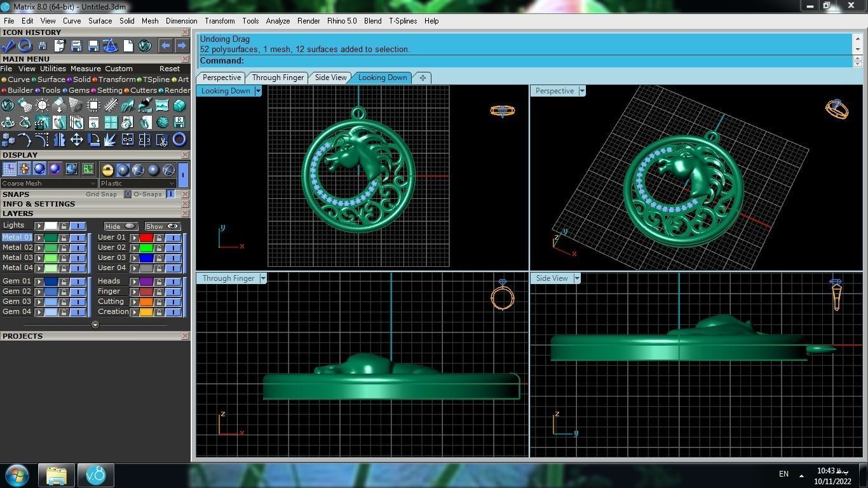The height and width of the screenshot is (488, 868).
Task: Expand the Finger layer arrow
Action: pyautogui.click(x=134, y=292)
